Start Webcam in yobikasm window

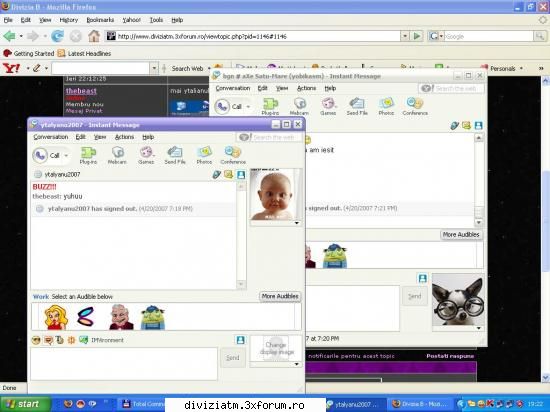(x=299, y=107)
